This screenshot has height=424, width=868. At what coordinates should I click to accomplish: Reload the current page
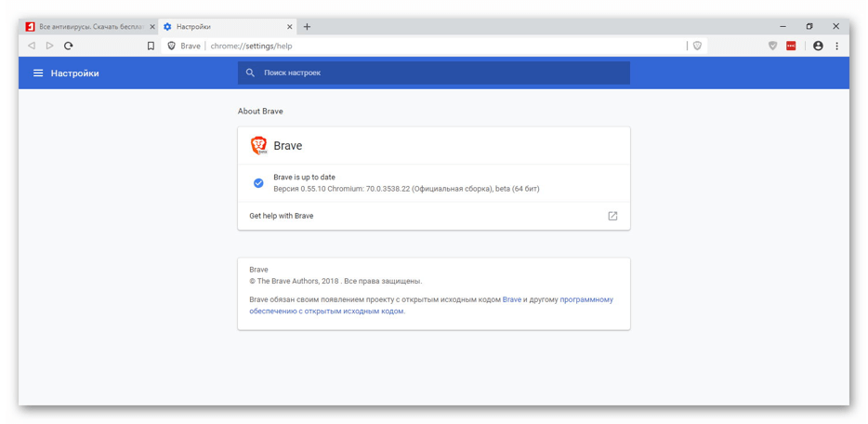[69, 46]
